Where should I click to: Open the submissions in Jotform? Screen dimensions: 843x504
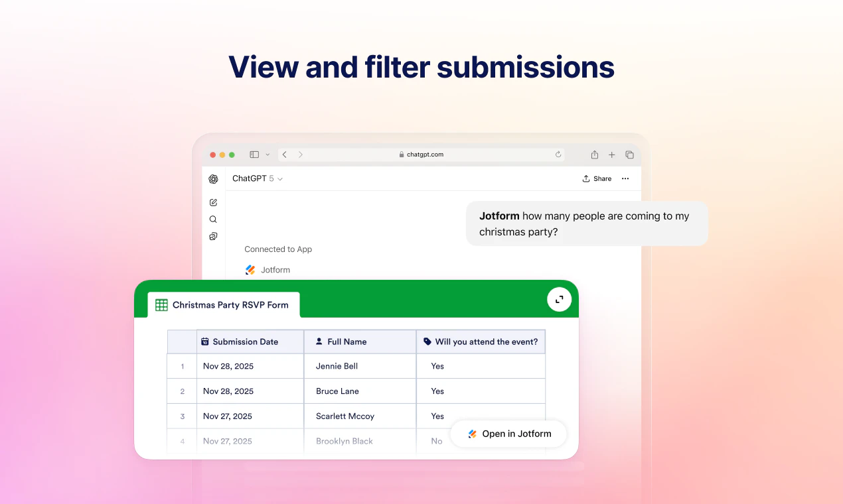[x=508, y=434]
